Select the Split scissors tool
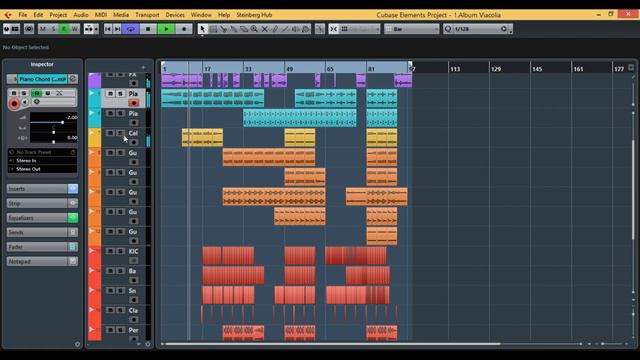This screenshot has height=360, width=640. click(223, 29)
